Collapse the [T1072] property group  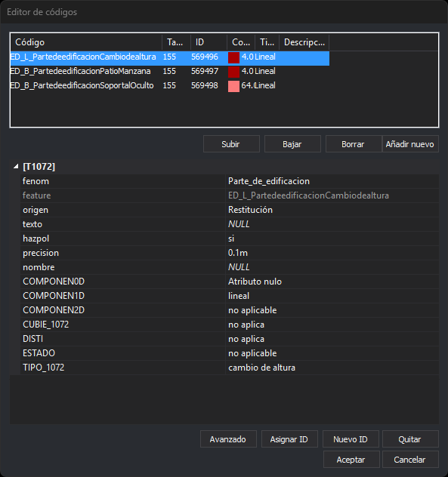pyautogui.click(x=16, y=167)
